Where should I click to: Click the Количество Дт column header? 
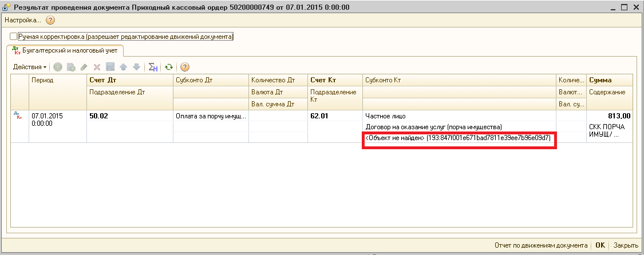point(278,81)
